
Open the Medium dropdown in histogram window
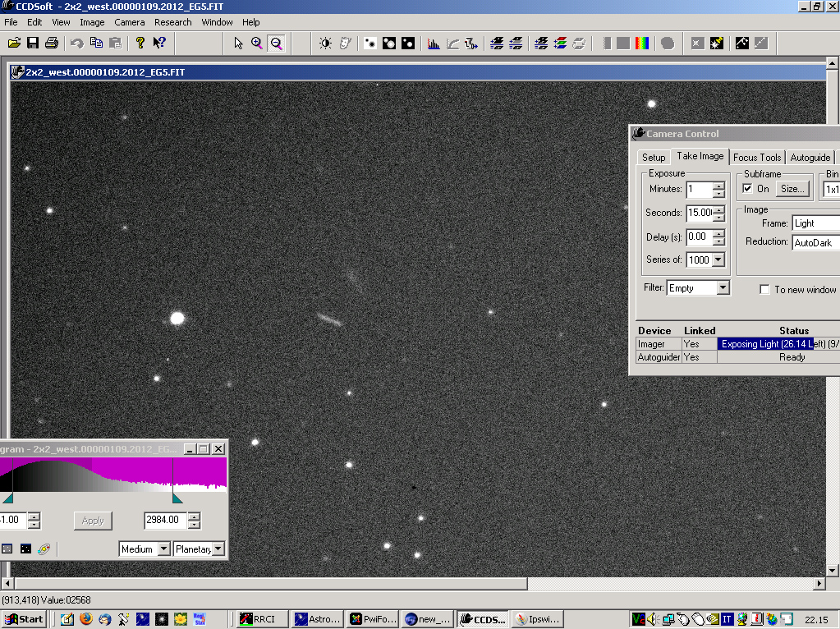tap(163, 549)
